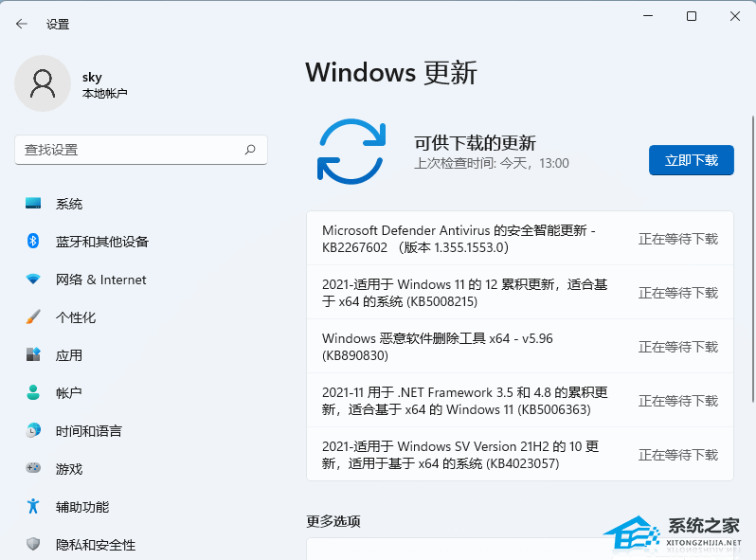Select the Microsoft Defender Antivirus KB2267602 update
756x560 pixels.
(x=520, y=238)
